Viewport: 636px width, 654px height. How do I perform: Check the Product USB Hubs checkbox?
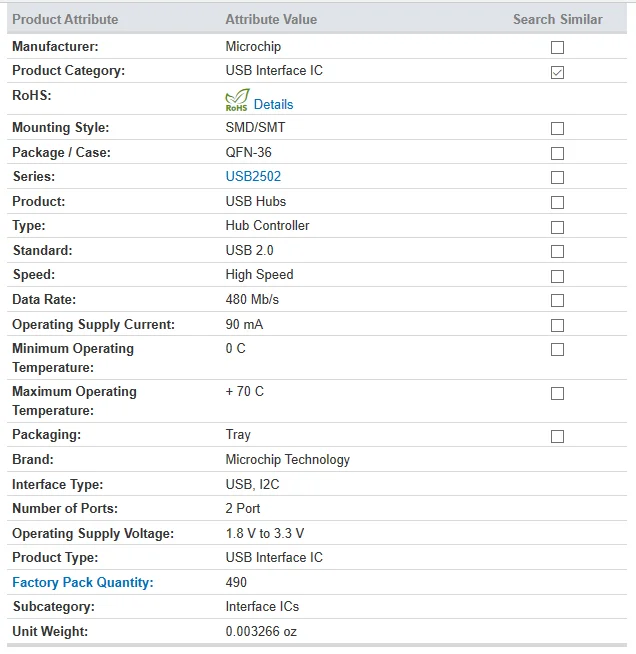[557, 202]
